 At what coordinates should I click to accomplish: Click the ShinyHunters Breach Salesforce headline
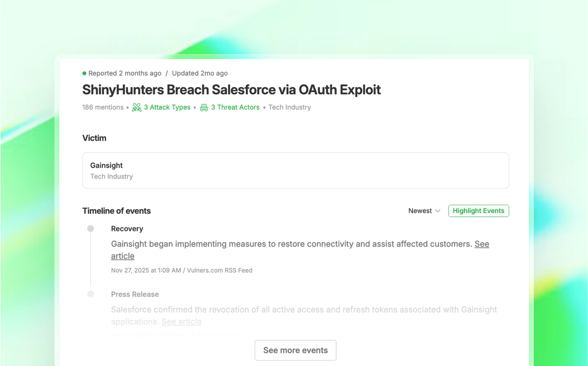click(231, 90)
